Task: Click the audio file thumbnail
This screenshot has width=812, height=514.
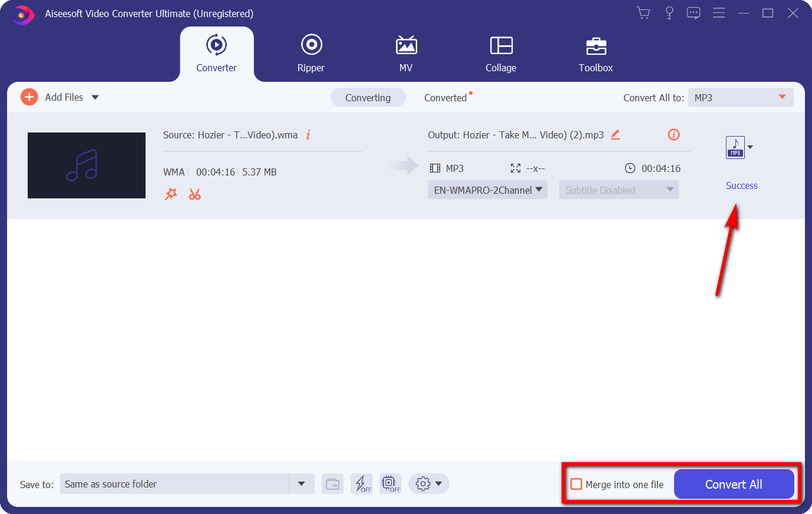Action: [87, 165]
